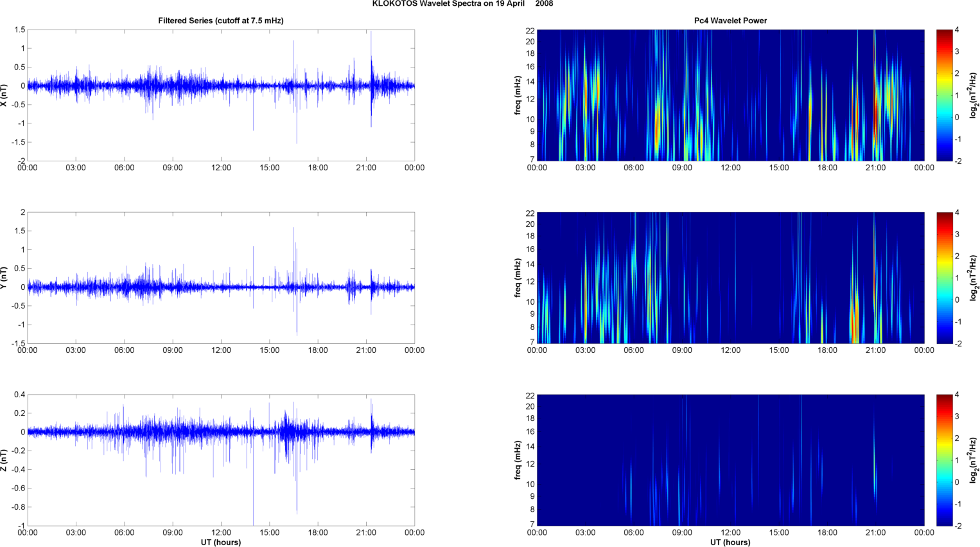Click the colorbar beside the top spectrogram
This screenshot has width=980, height=547.
[x=945, y=95]
